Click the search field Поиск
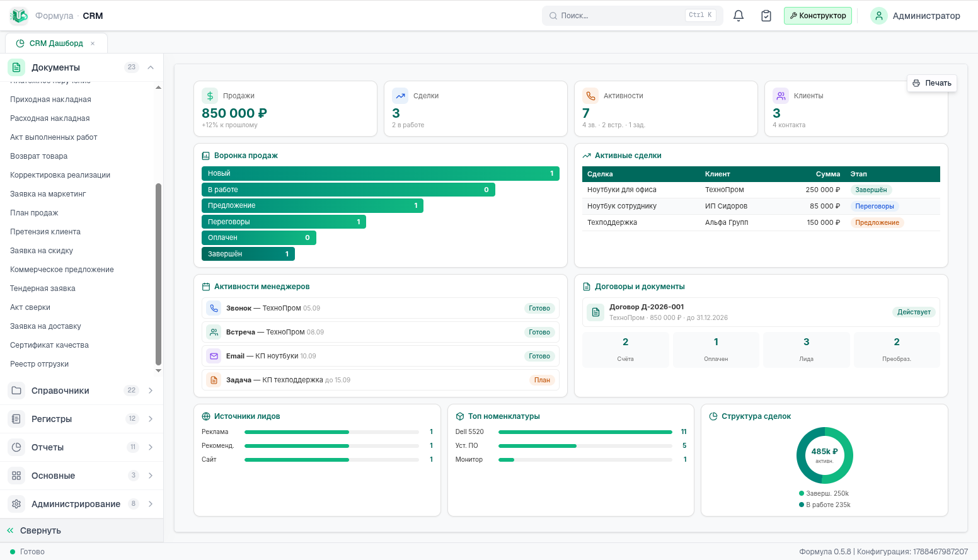Image resolution: width=978 pixels, height=560 pixels. (632, 16)
